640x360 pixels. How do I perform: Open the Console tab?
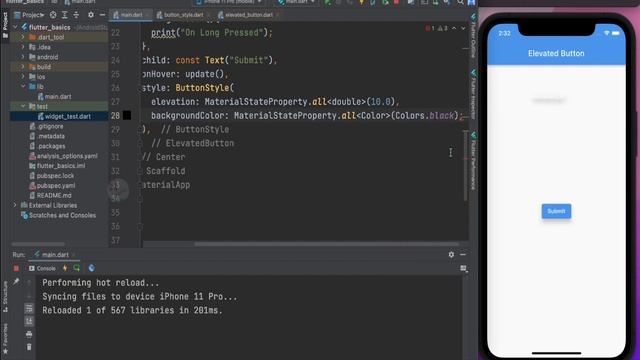42,268
